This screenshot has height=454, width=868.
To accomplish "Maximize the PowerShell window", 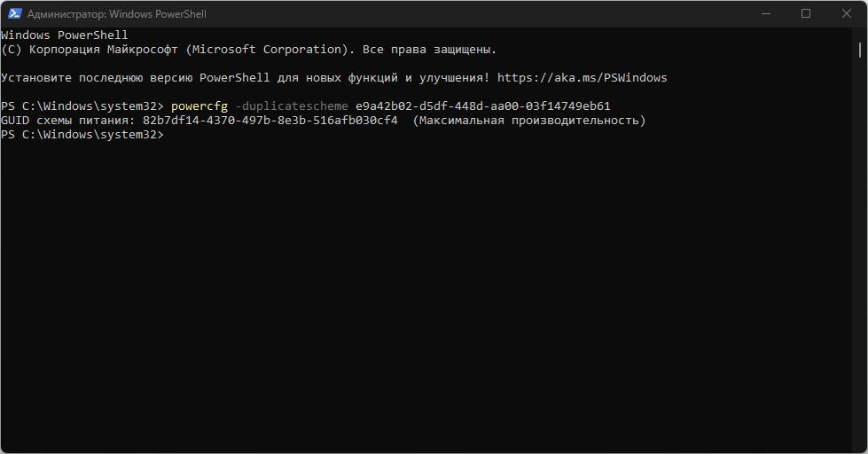I will pyautogui.click(x=805, y=13).
